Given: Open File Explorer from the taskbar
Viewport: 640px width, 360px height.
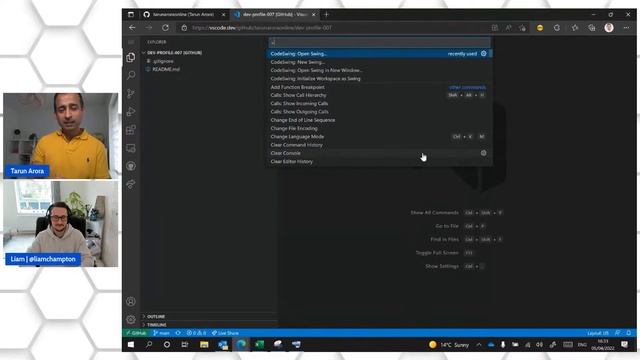Looking at the screenshot, I should click(204, 345).
